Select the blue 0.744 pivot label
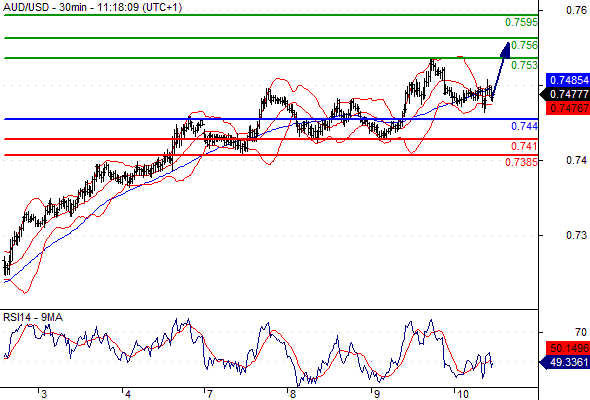The width and height of the screenshot is (590, 400). point(525,126)
